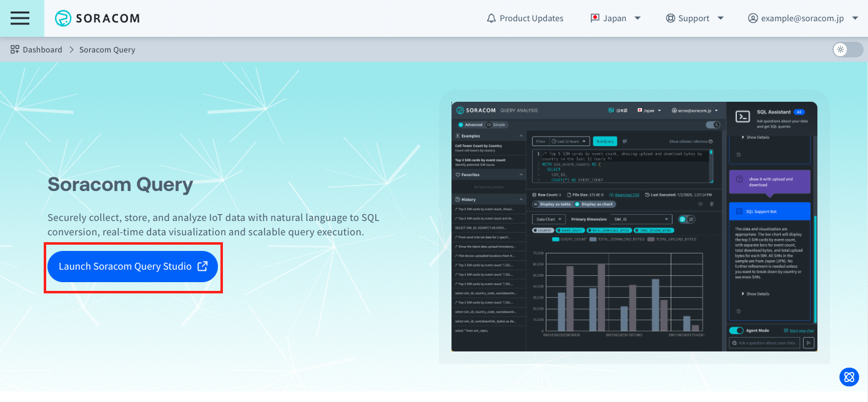The height and width of the screenshot is (402, 868).
Task: Open the hamburger navigation menu
Action: click(19, 18)
